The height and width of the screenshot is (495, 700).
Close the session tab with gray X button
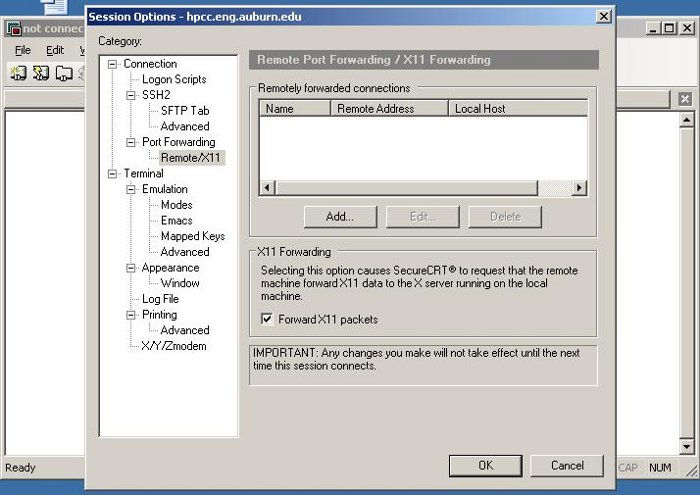tap(685, 99)
